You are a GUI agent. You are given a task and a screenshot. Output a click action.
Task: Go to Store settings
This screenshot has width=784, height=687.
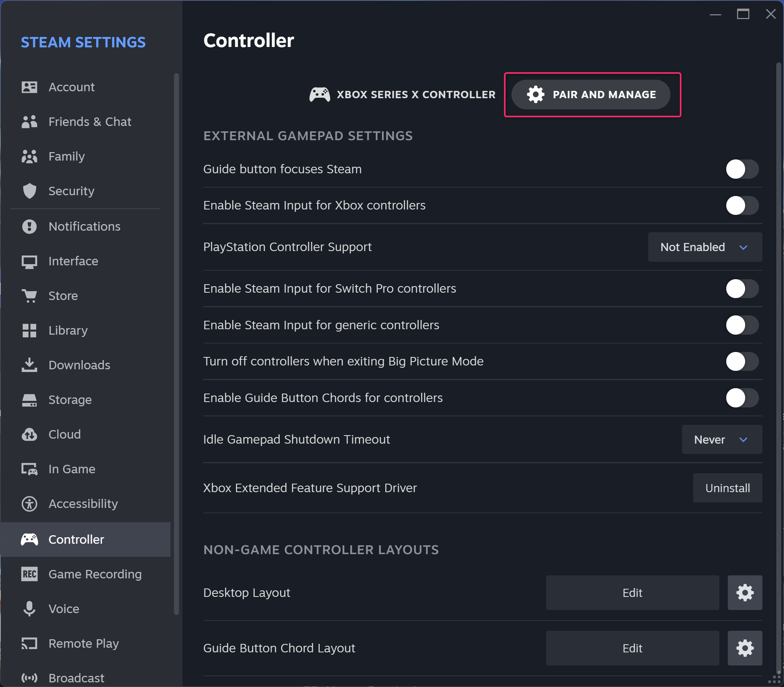click(85, 296)
